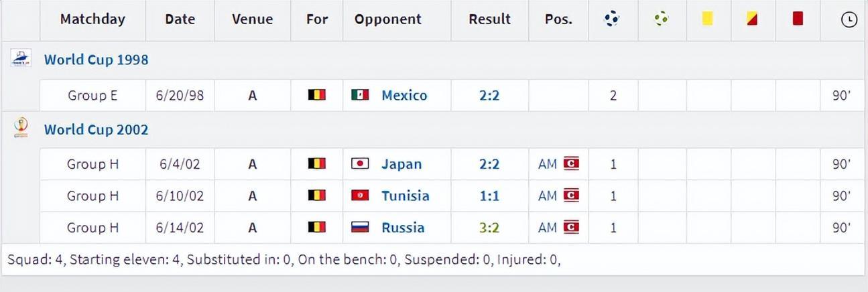This screenshot has height=292, width=868.
Task: Click the yellow card column icon
Action: click(707, 19)
